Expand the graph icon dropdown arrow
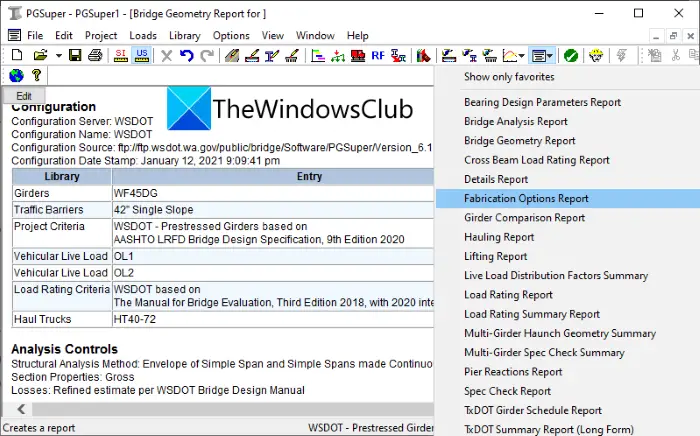700x436 pixels. tap(521, 56)
